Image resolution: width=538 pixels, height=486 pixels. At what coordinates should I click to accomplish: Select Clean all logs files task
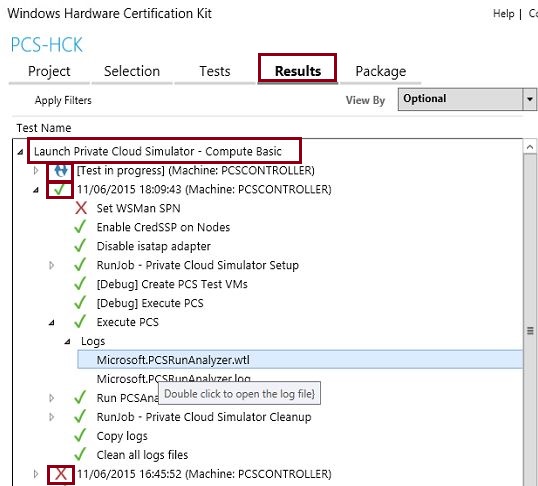click(x=142, y=455)
